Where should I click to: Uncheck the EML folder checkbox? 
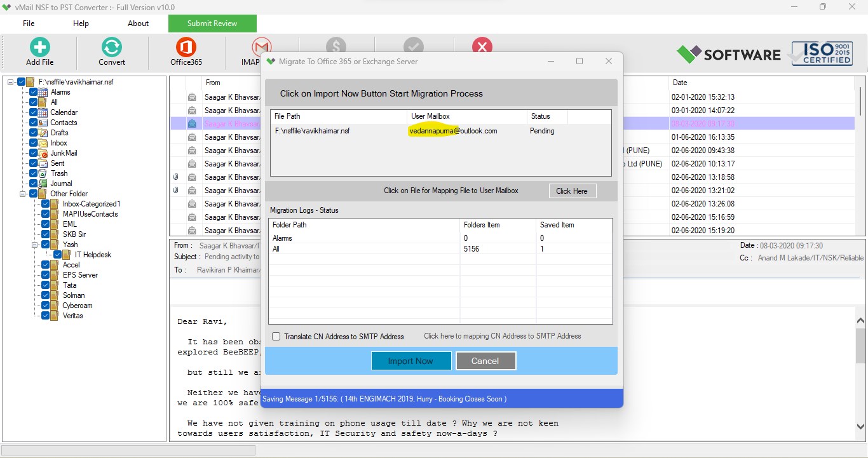click(x=45, y=224)
